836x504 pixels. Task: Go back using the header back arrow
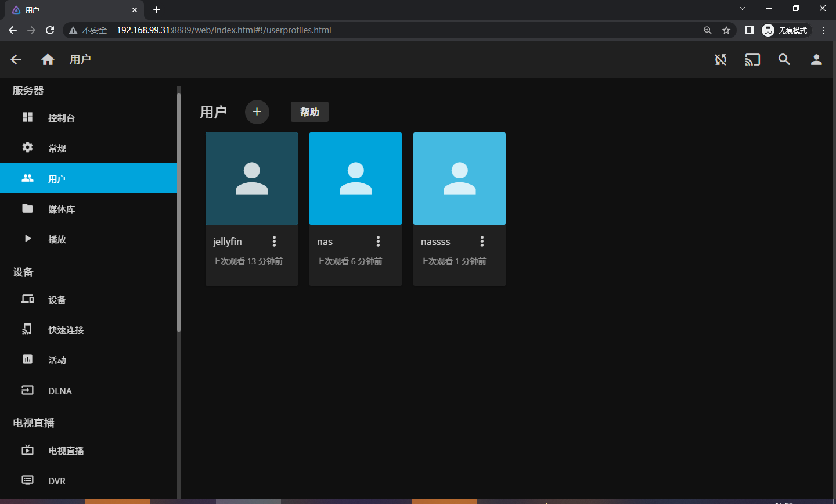click(16, 59)
